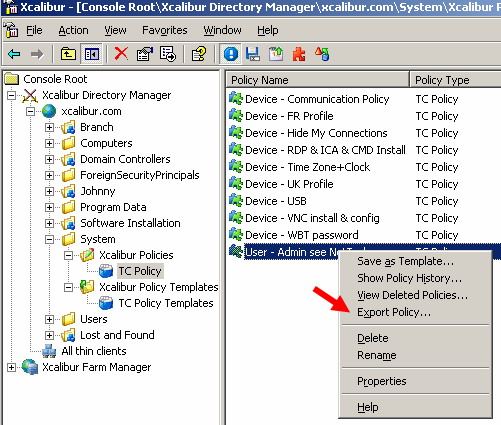Click the floppy disk save toolbar icon
Image resolution: width=501 pixels, height=425 pixels.
tap(253, 54)
